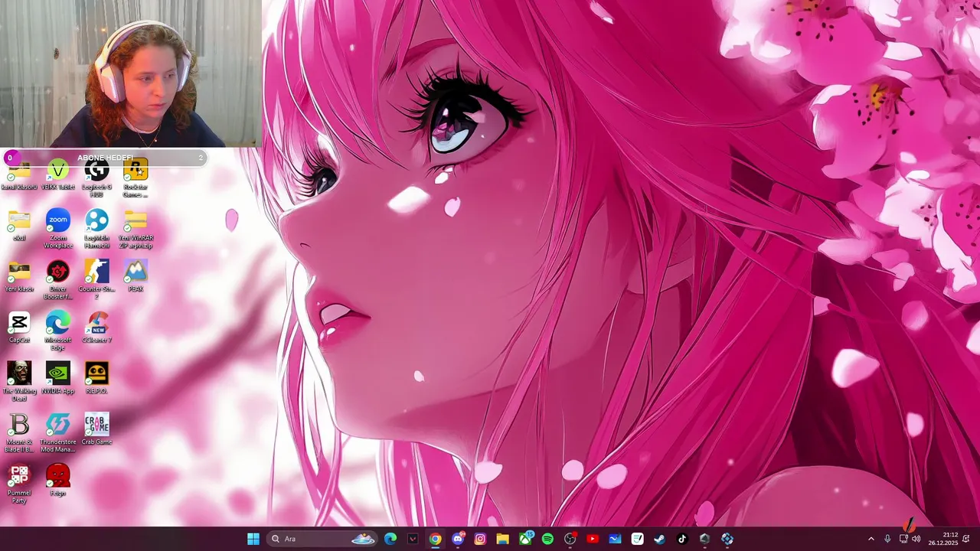
Task: Open the Xbox app on taskbar
Action: [525, 539]
